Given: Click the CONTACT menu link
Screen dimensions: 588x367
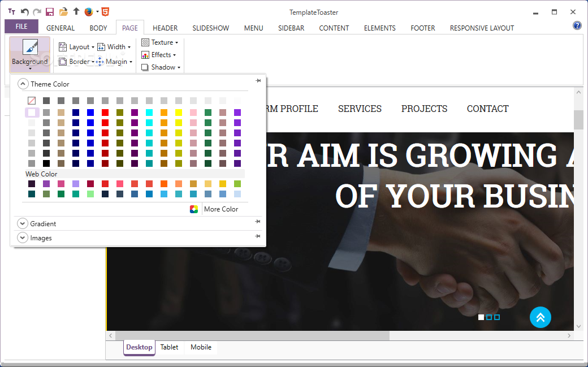Looking at the screenshot, I should pyautogui.click(x=487, y=109).
